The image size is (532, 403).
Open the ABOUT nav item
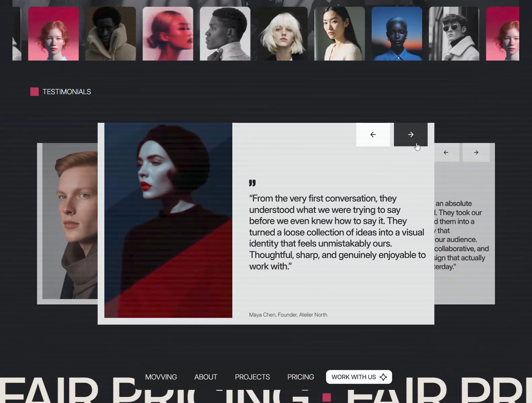(206, 377)
